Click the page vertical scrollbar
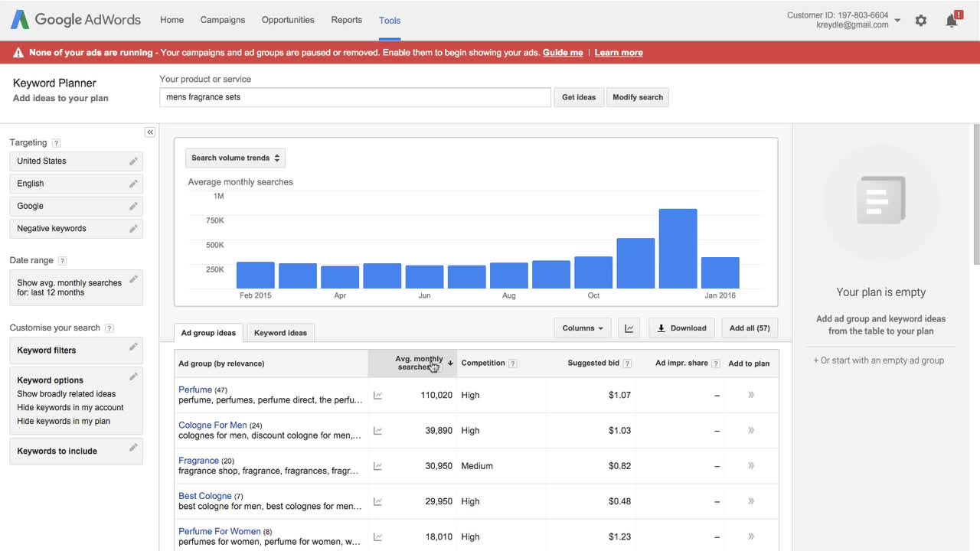The height and width of the screenshot is (551, 980). click(x=976, y=194)
